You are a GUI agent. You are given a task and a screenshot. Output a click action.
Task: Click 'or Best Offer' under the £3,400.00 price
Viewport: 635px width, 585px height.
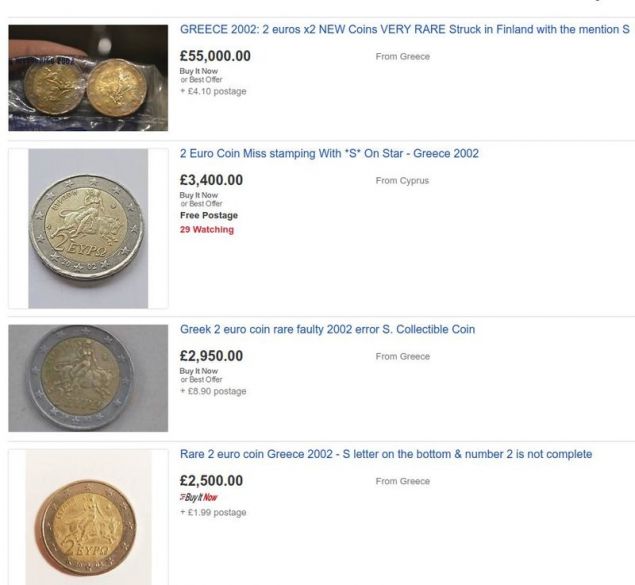pos(201,204)
